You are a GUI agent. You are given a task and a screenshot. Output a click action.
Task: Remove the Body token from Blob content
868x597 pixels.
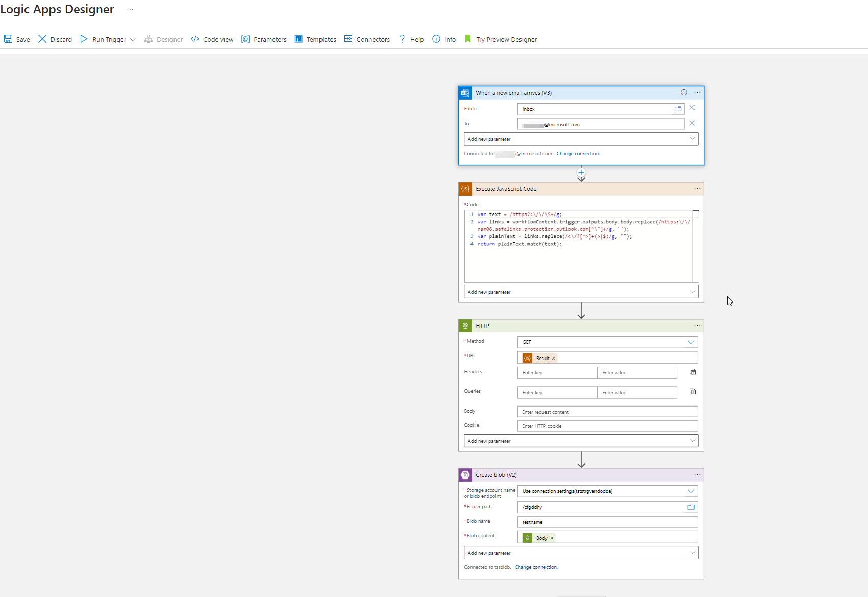tap(552, 538)
